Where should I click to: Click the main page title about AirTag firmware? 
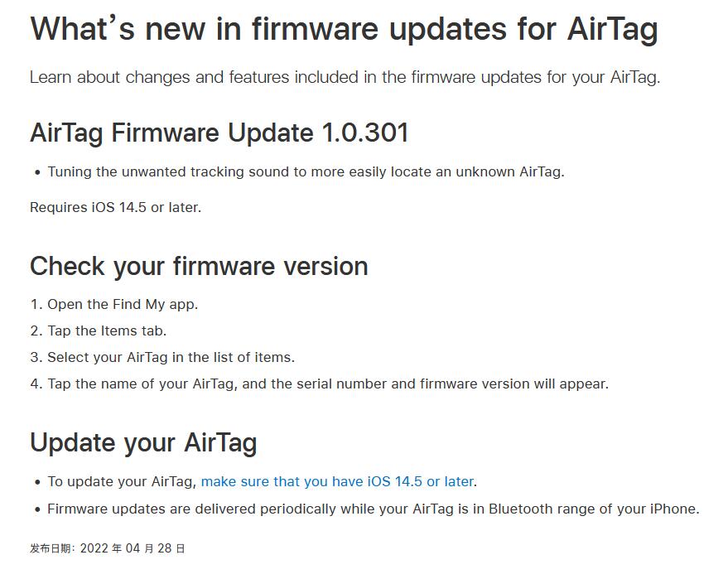click(x=344, y=29)
